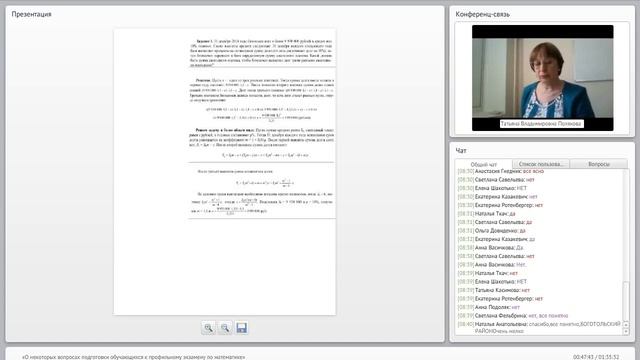Click the chat scrollbar up arrow
The height and width of the screenshot is (360, 640).
pyautogui.click(x=626, y=325)
